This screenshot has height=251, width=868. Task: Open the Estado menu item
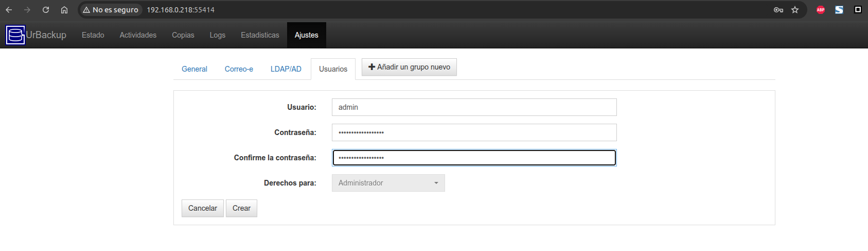pos(93,35)
